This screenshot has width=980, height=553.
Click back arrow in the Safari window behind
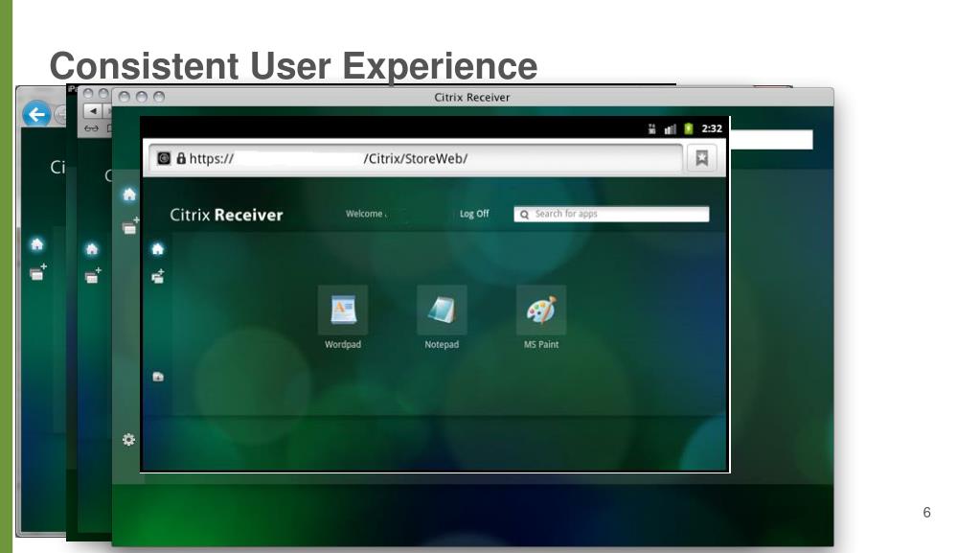93,111
